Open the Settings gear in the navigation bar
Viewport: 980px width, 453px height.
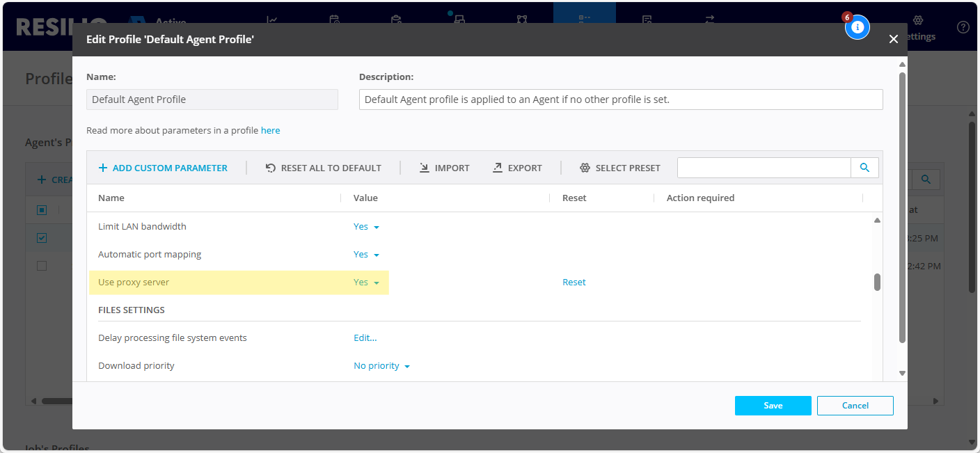click(x=917, y=22)
